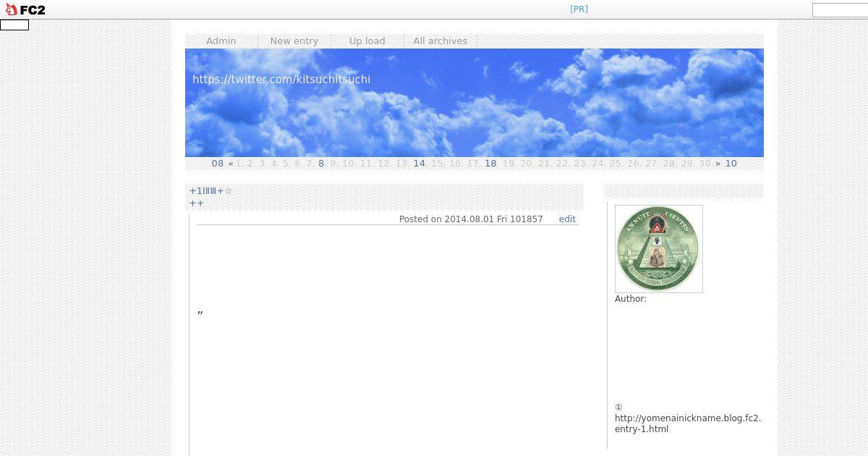
Task: Click gray calendar day 22
Action: click(562, 164)
